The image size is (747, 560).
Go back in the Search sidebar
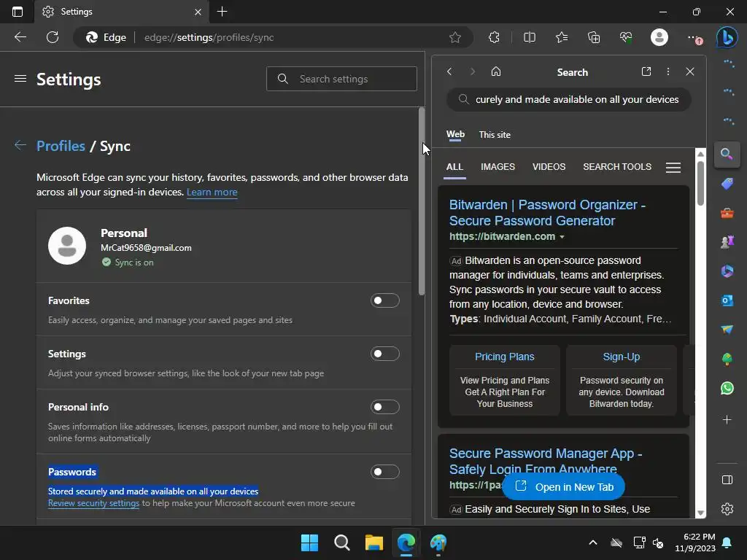pos(449,71)
